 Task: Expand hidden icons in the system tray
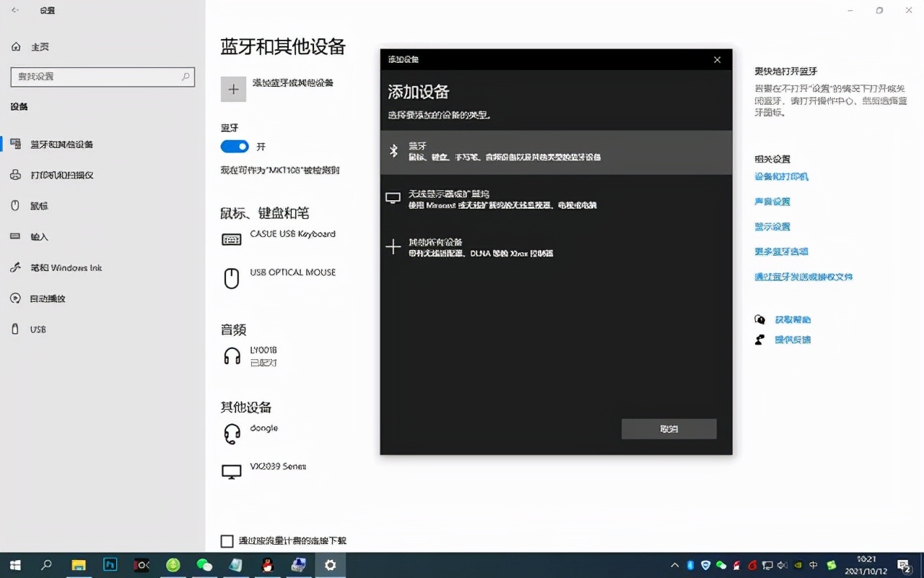[674, 565]
